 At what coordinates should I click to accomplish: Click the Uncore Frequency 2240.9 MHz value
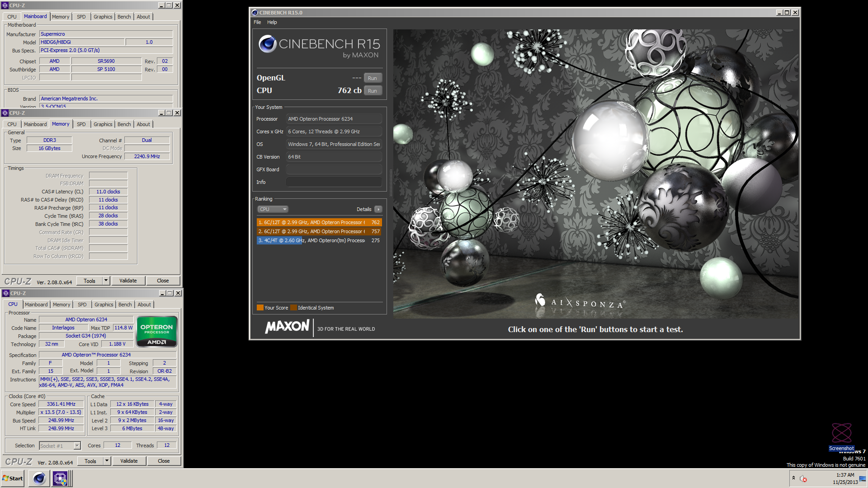point(147,156)
